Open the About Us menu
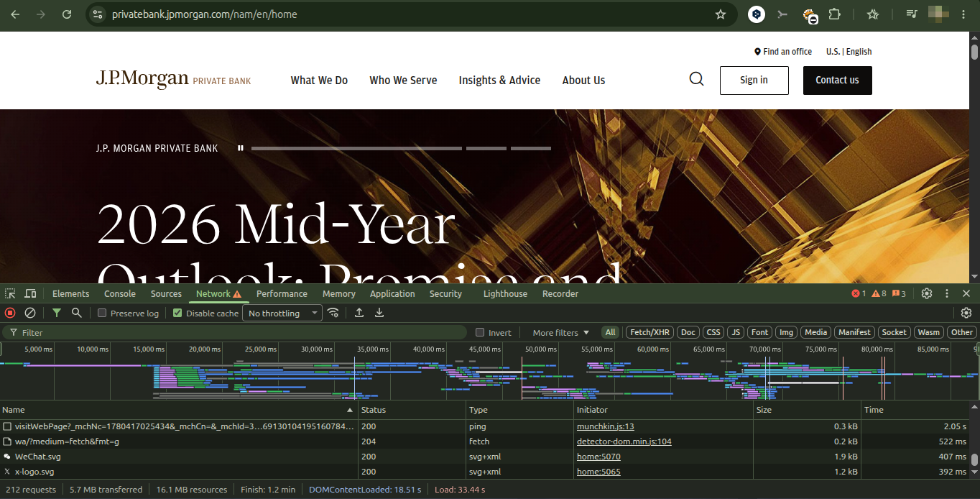980x499 pixels. click(x=583, y=81)
